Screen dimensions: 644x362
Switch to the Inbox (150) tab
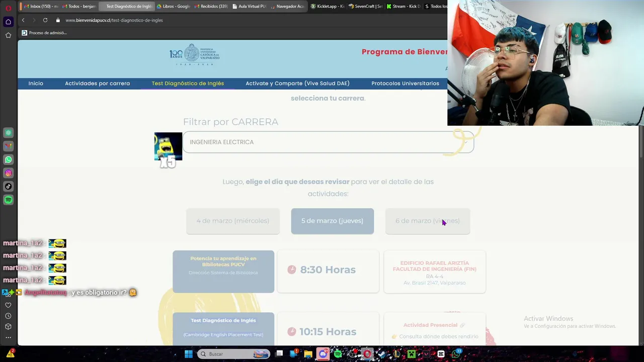pos(40,7)
